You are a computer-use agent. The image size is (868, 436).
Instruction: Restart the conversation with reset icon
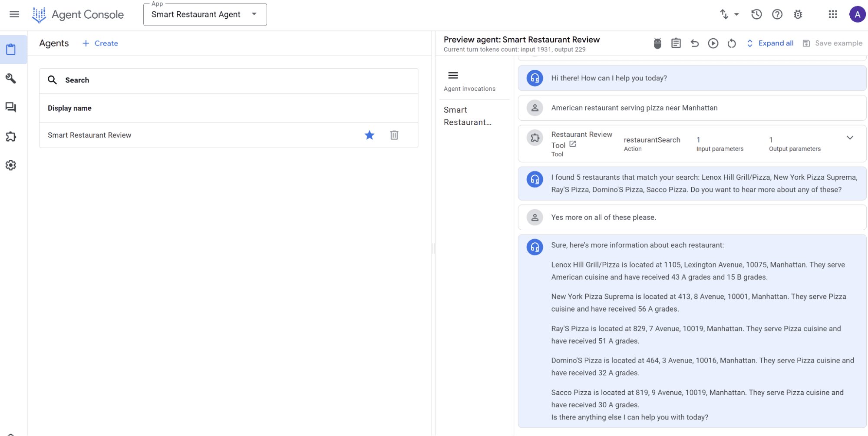click(x=732, y=43)
